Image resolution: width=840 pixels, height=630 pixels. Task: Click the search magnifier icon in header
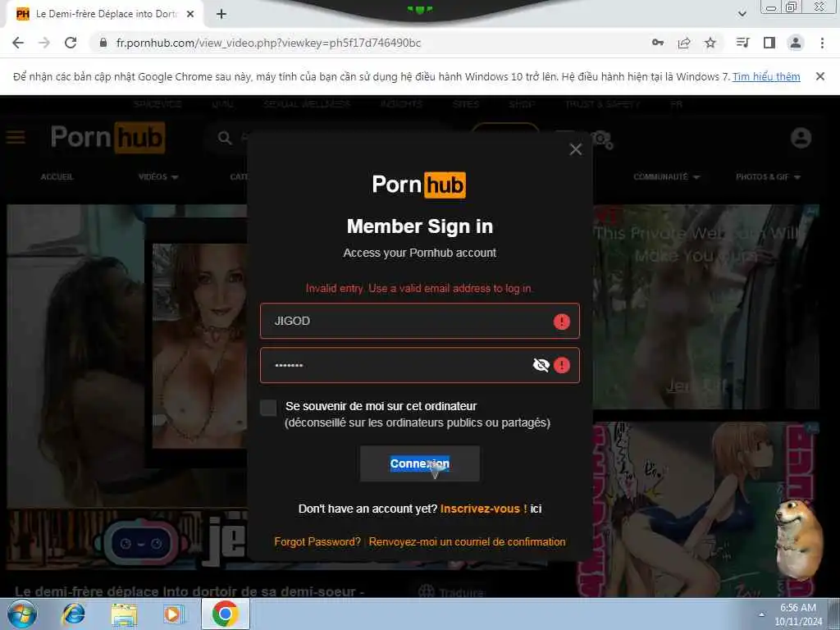click(225, 138)
